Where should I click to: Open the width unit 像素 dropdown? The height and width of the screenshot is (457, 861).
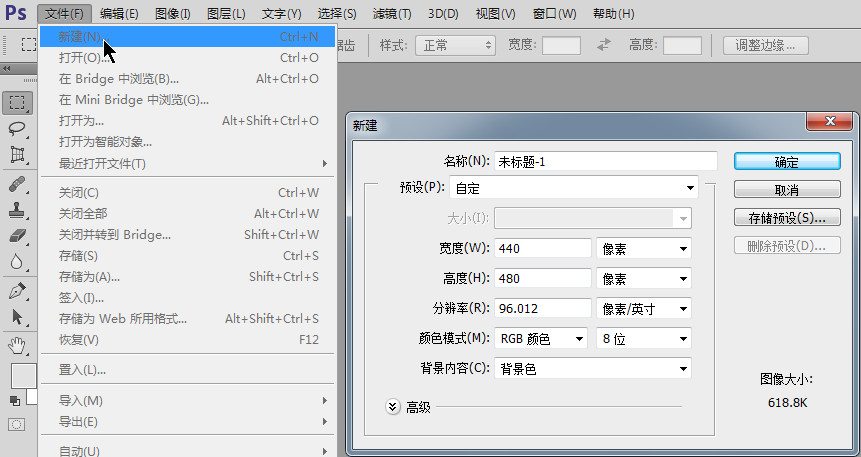click(644, 249)
